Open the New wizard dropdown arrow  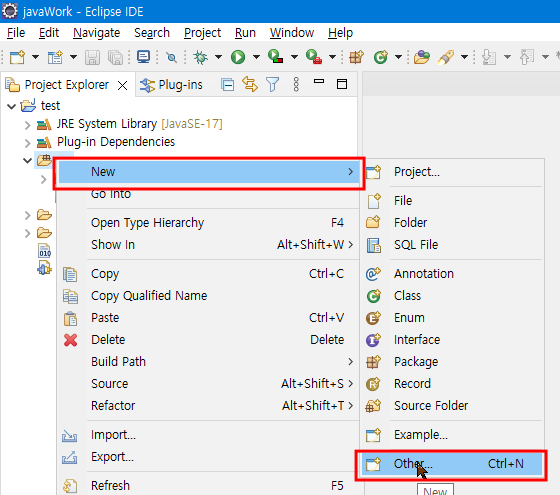click(x=35, y=57)
